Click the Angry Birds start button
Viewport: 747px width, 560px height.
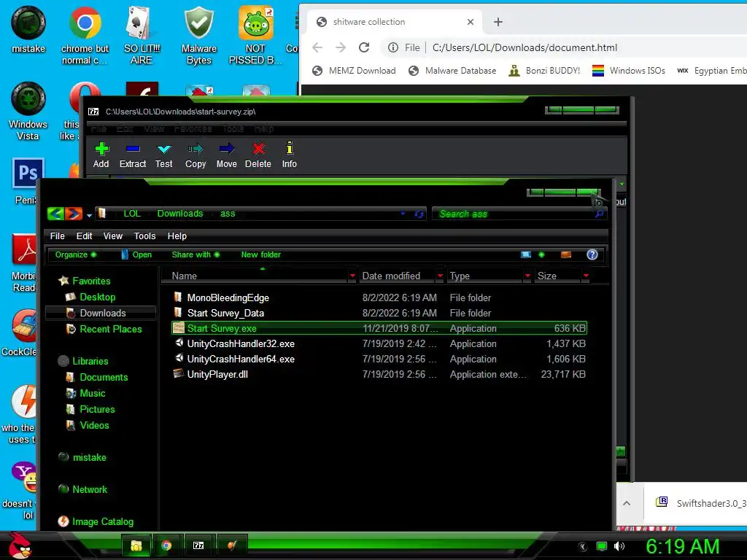click(20, 545)
